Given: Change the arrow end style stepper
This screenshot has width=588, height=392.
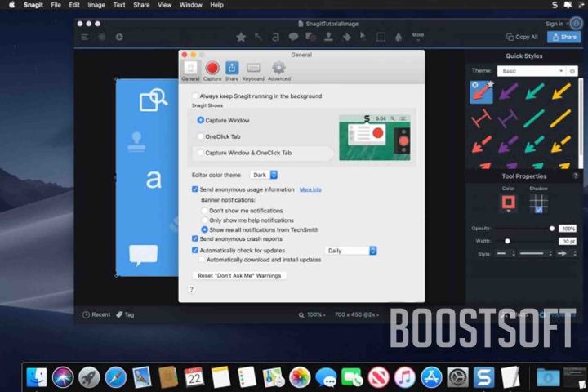Looking at the screenshot, I should (x=574, y=254).
